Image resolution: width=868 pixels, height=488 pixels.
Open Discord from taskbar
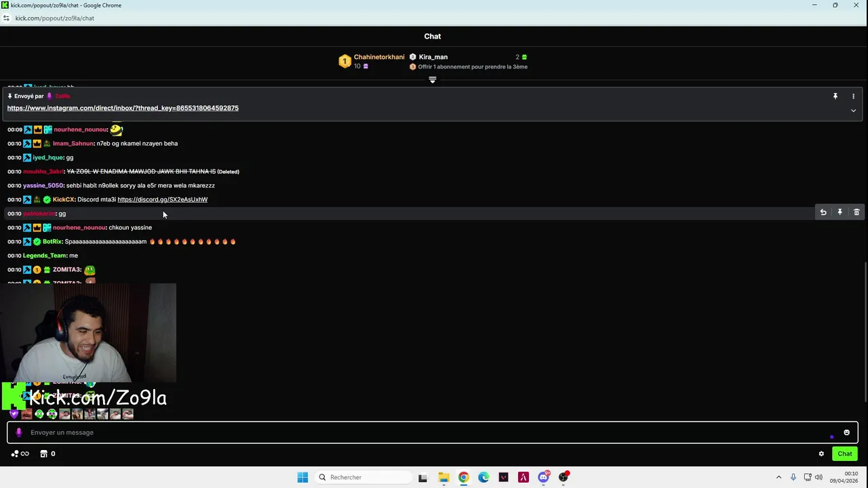click(543, 477)
